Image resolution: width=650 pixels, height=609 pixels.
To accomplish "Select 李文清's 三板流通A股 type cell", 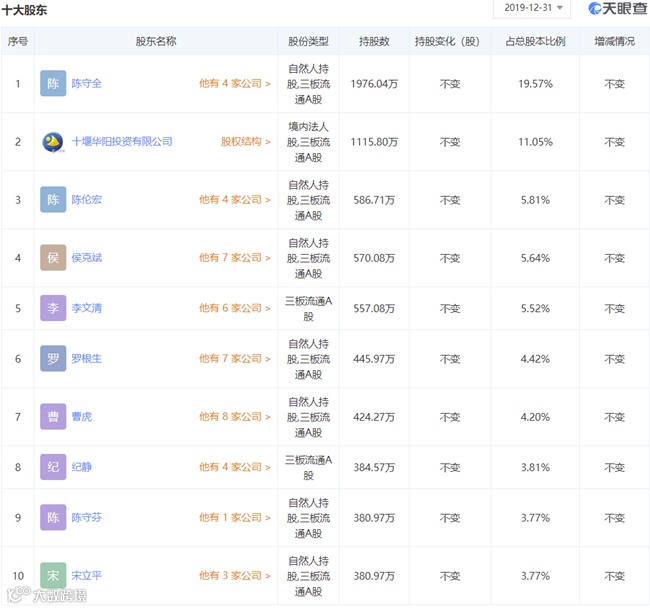I will [308, 308].
